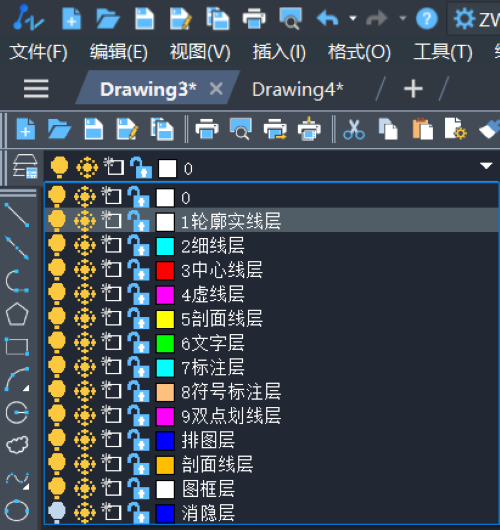This screenshot has height=530, width=500.
Task: Toggle viewport freeze for 2细线层
Action: point(112,245)
